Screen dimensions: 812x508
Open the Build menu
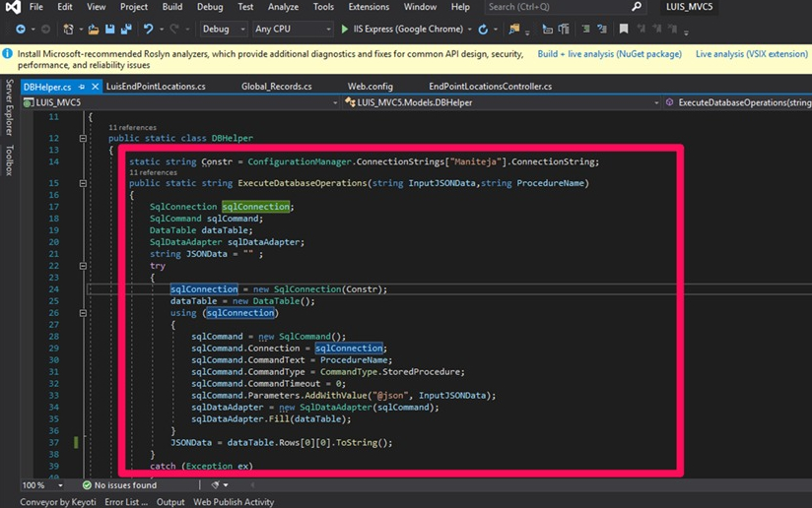point(171,7)
